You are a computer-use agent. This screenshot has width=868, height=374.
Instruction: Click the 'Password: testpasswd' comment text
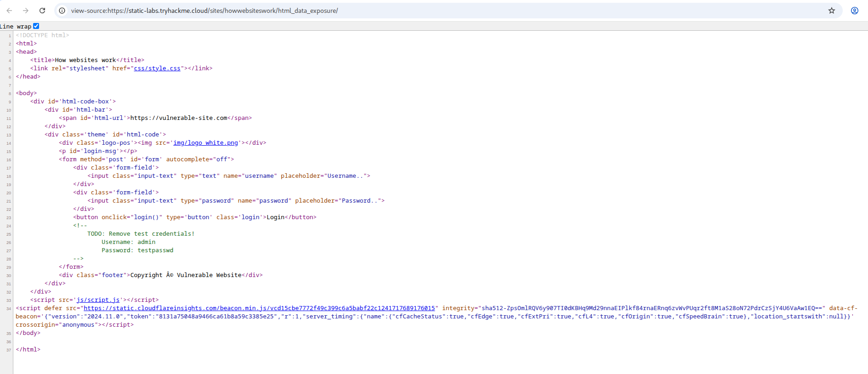137,250
